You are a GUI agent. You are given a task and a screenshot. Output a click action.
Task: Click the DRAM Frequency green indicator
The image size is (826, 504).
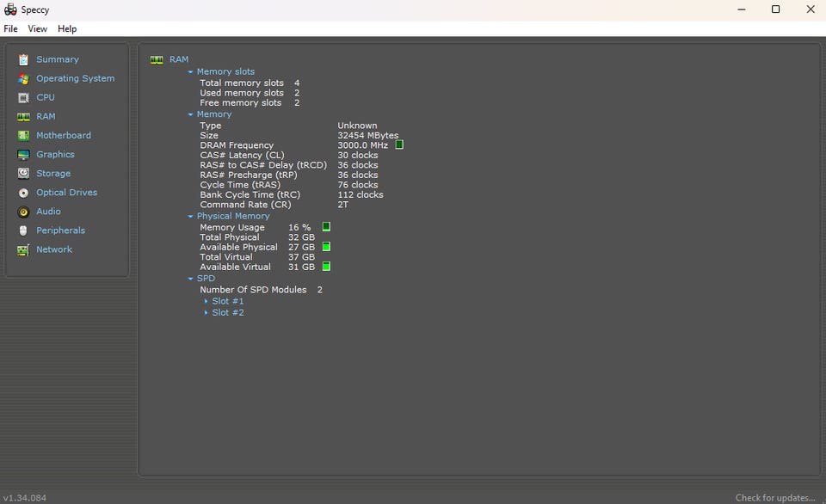(399, 144)
